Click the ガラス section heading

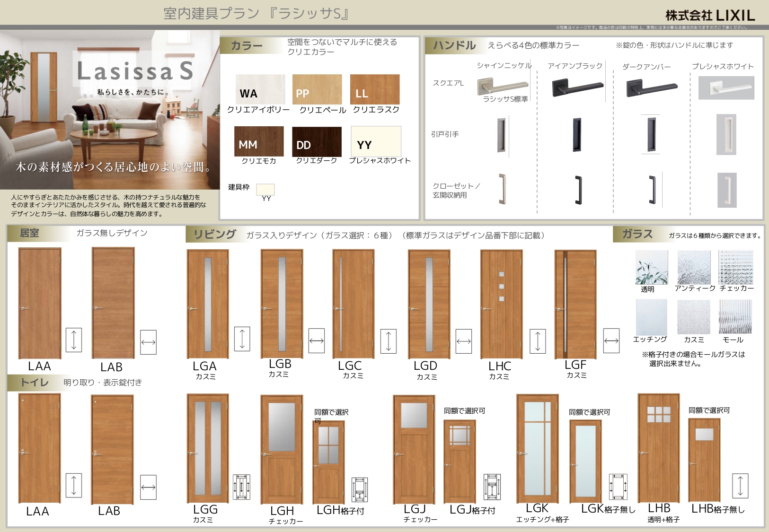637,234
